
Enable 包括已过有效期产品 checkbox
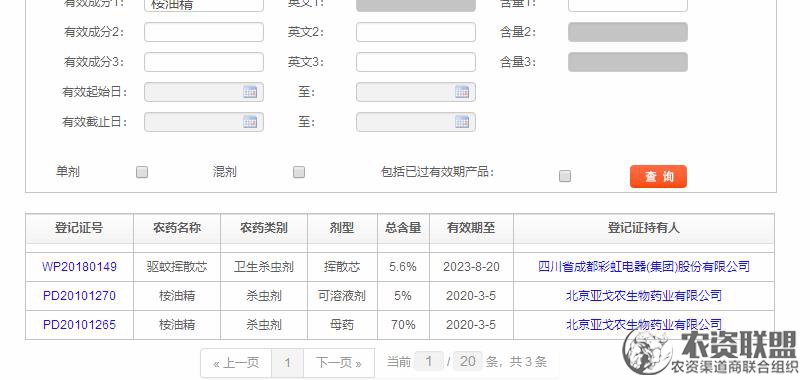565,176
